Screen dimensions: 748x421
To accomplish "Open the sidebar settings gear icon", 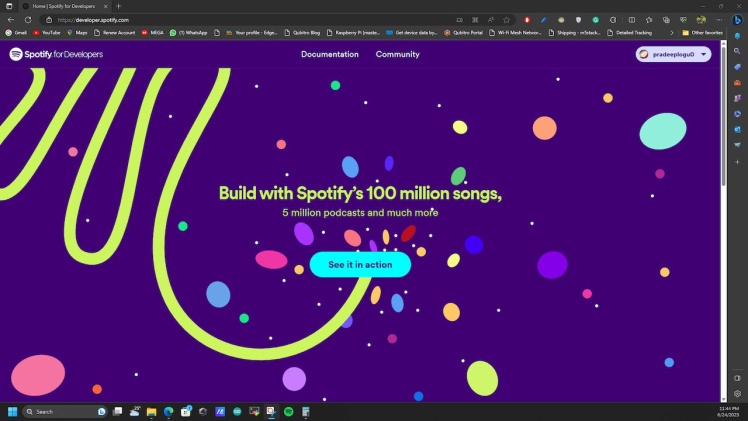I will (x=737, y=393).
